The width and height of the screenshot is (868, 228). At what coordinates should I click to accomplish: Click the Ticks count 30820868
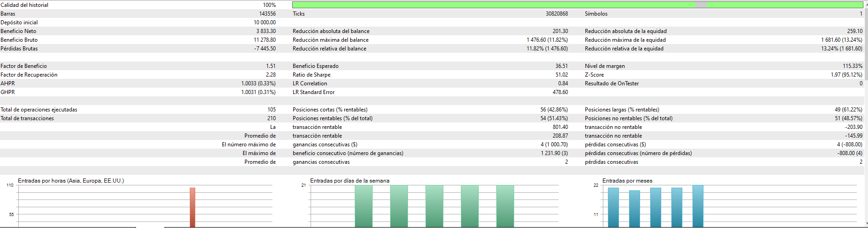[556, 14]
